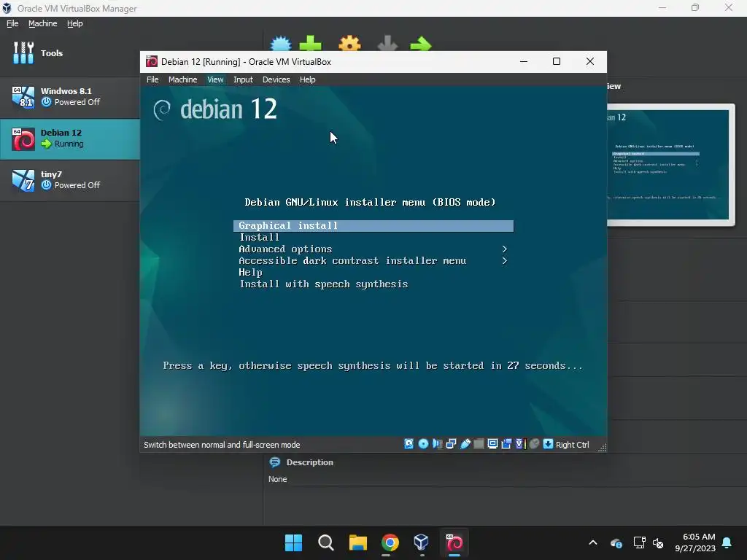The image size is (747, 560).
Task: Click the Description section header
Action: pyautogui.click(x=309, y=462)
